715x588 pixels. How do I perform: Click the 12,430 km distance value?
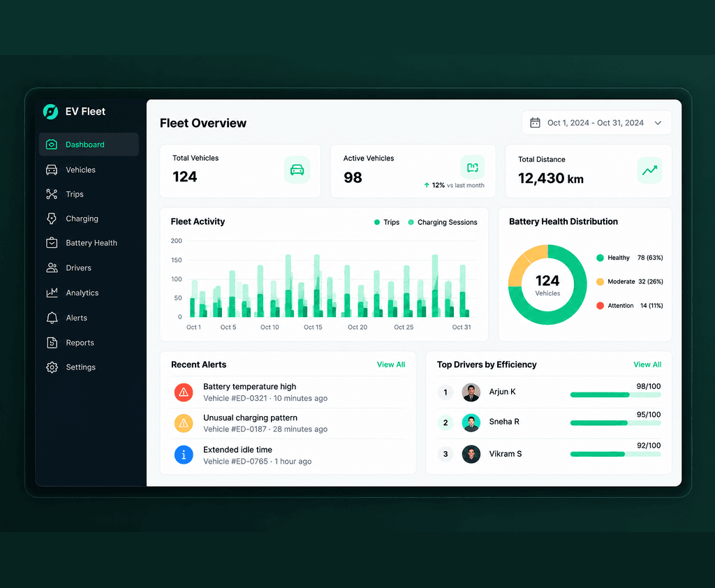(551, 178)
